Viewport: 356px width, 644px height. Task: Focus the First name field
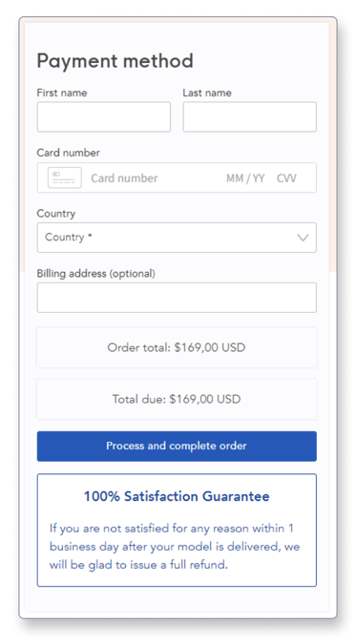104,117
